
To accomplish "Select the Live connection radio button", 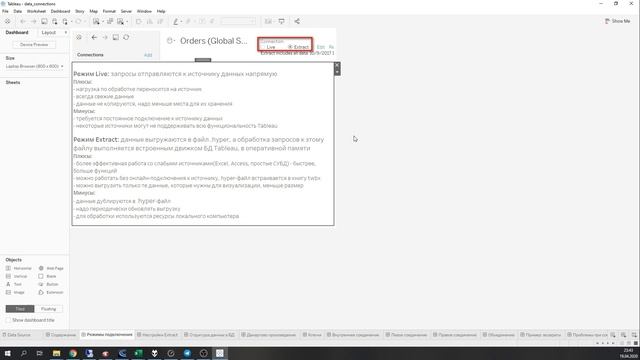I will pos(264,47).
